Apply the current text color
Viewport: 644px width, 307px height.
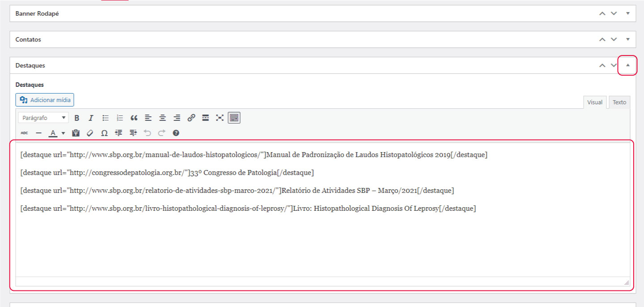[x=53, y=133]
